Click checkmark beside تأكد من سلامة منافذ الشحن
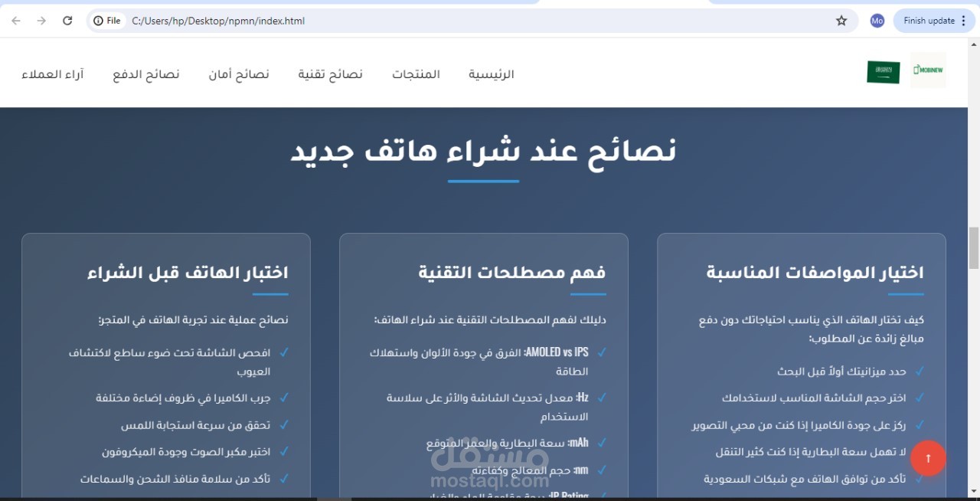Screen dimensions: 980x501 coord(284,478)
